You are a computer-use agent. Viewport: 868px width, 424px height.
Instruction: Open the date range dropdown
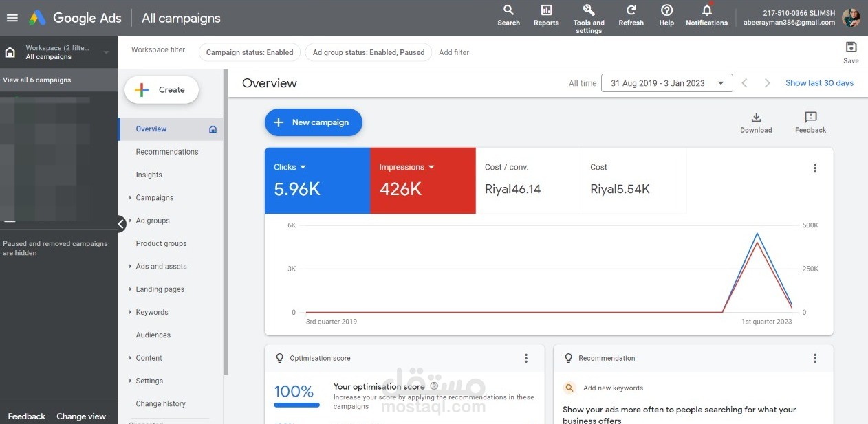tap(666, 83)
